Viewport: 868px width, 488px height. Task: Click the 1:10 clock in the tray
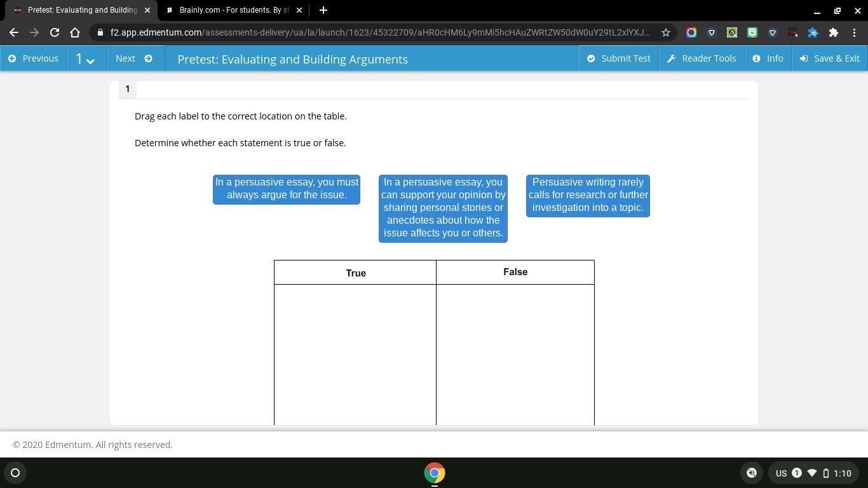843,473
